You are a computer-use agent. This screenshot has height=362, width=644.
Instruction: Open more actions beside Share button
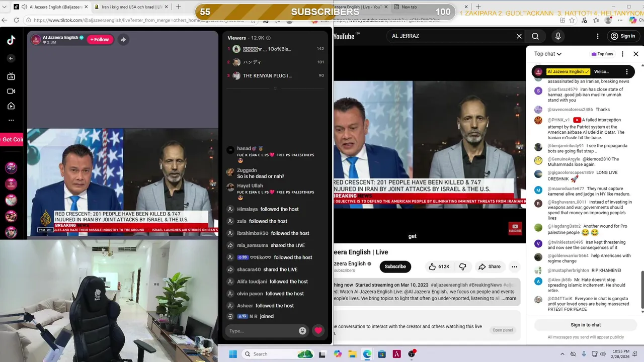(x=514, y=266)
